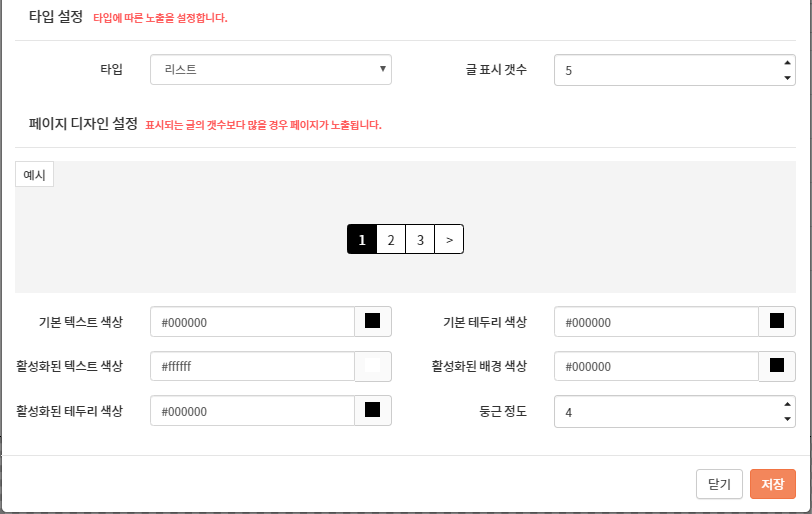Focus the 글 표시 갯수 number field
Screen dimensions: 812x514
(675, 70)
